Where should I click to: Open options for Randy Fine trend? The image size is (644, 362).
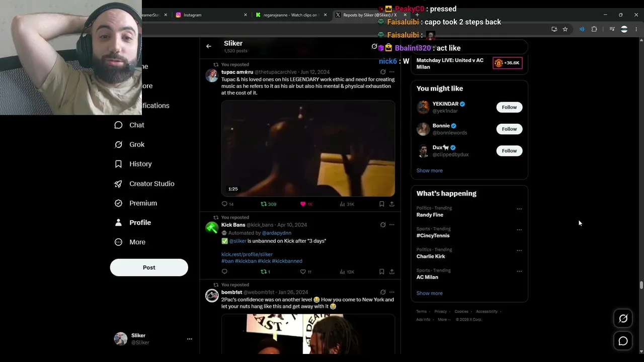tap(519, 209)
